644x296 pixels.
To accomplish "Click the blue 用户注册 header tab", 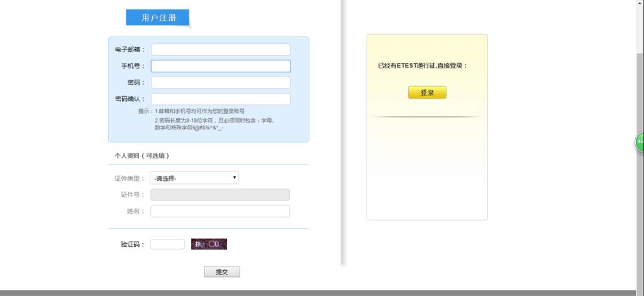I will point(157,18).
